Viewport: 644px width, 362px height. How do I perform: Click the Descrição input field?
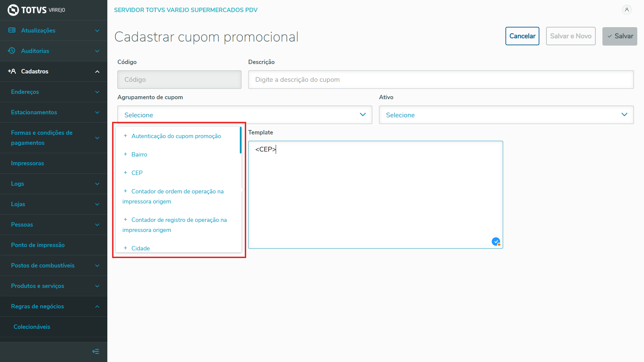[x=441, y=79]
